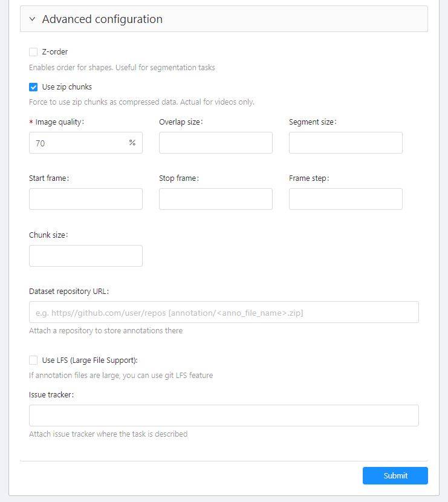Focus the Chunk size input field
The width and height of the screenshot is (448, 502).
[85, 256]
